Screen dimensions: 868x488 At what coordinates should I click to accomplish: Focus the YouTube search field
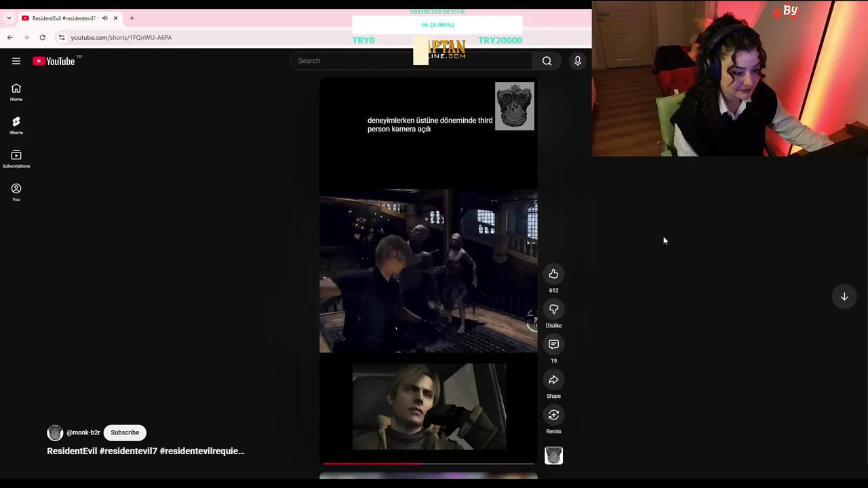[x=412, y=61]
